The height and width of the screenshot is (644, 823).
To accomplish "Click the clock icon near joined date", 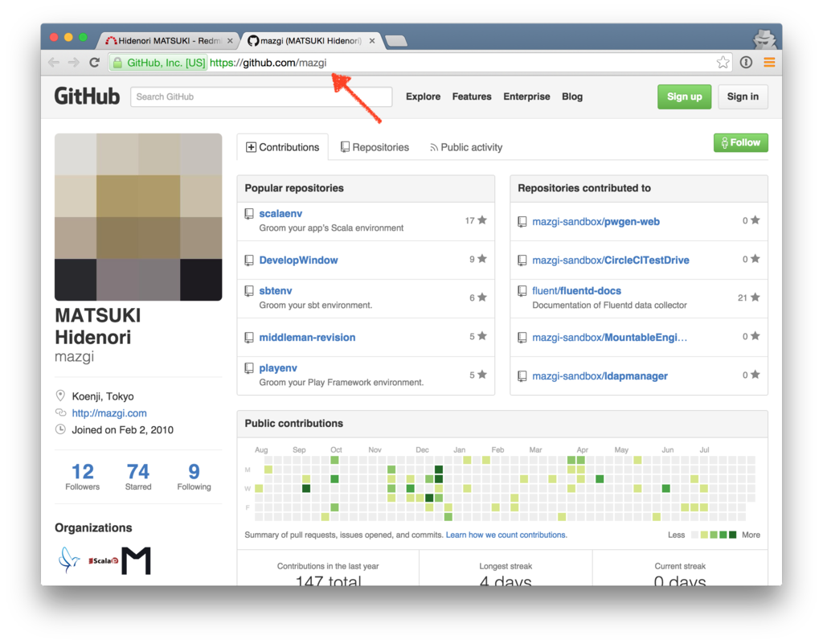I will [61, 429].
